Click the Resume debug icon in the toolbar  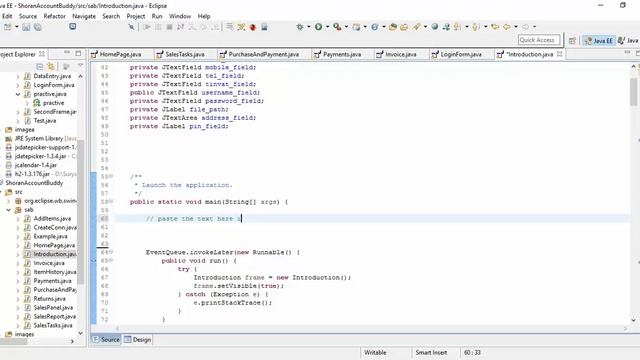(147, 27)
